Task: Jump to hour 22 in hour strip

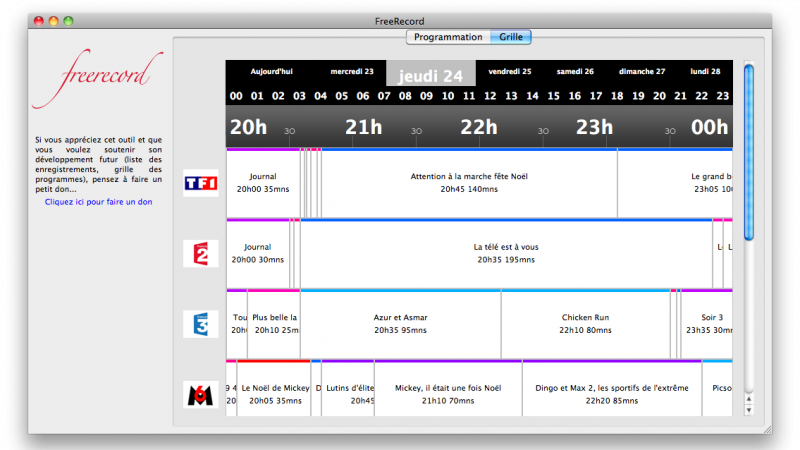Action: click(x=702, y=96)
